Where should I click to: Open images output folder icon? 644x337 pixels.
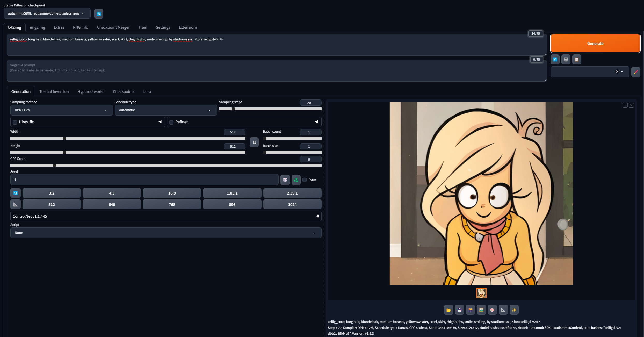tap(448, 310)
